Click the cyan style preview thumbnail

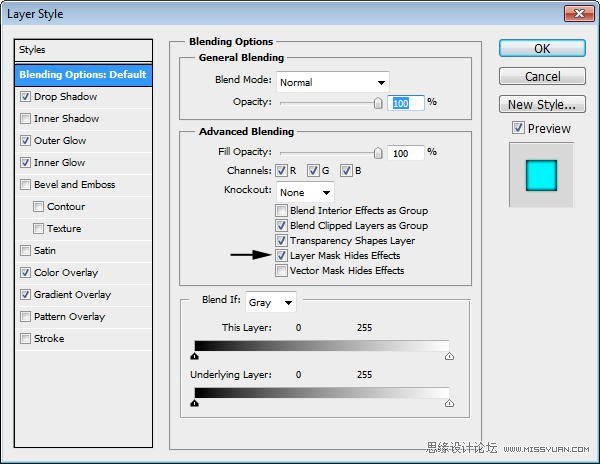[541, 175]
